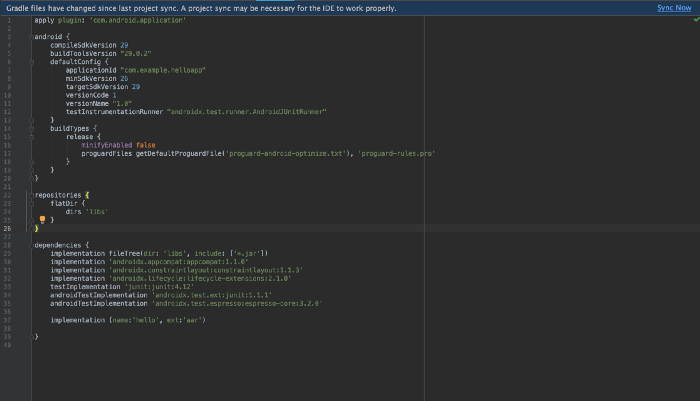
Task: Click the minSdkVersion keyword
Action: 91,79
